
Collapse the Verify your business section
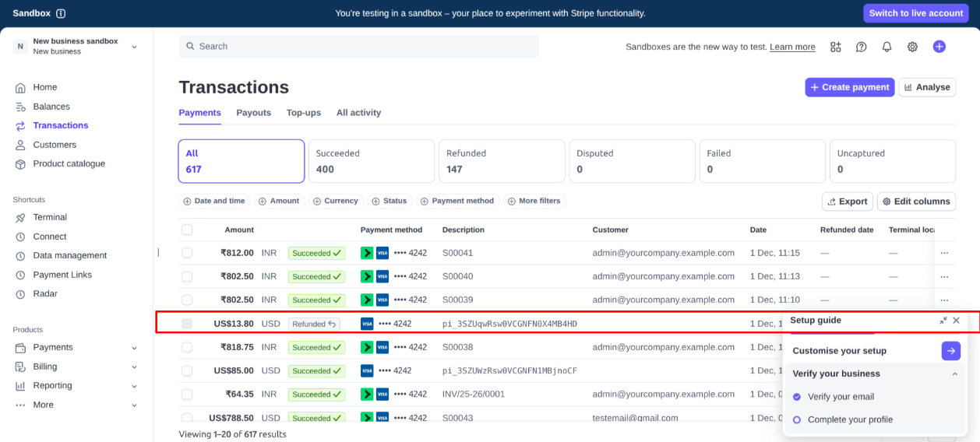tap(955, 374)
